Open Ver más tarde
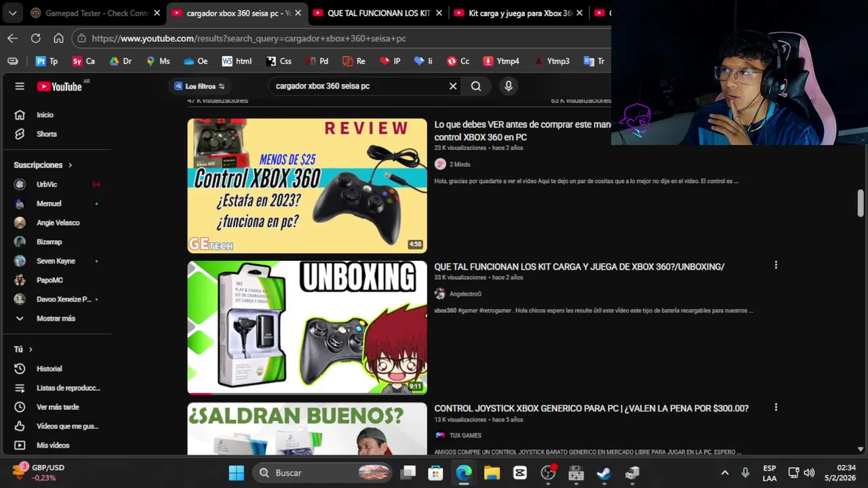This screenshot has width=868, height=488. (57, 407)
